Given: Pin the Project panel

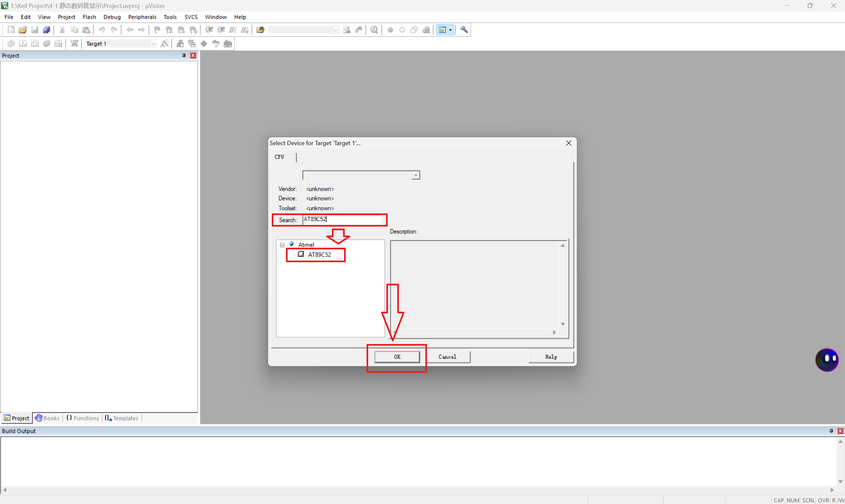Looking at the screenshot, I should coord(184,55).
